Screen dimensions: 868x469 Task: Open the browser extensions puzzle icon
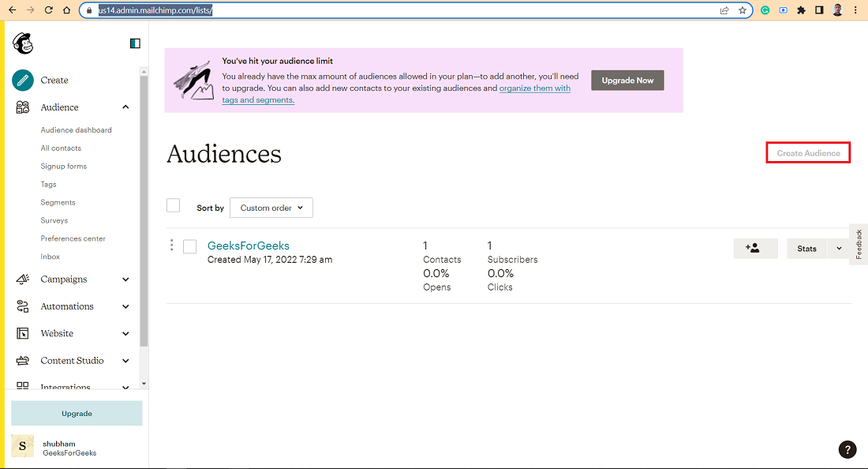[801, 10]
